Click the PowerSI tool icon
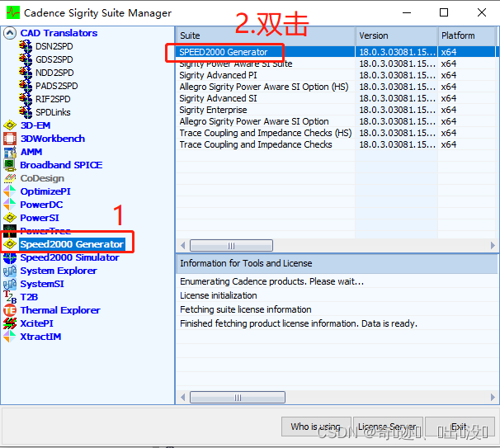The image size is (500, 448). 10,218
